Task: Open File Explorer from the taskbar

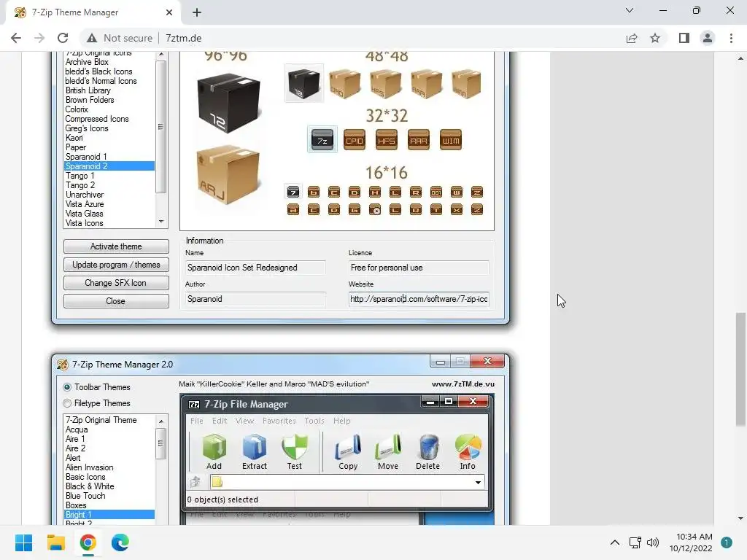Action: pyautogui.click(x=55, y=542)
